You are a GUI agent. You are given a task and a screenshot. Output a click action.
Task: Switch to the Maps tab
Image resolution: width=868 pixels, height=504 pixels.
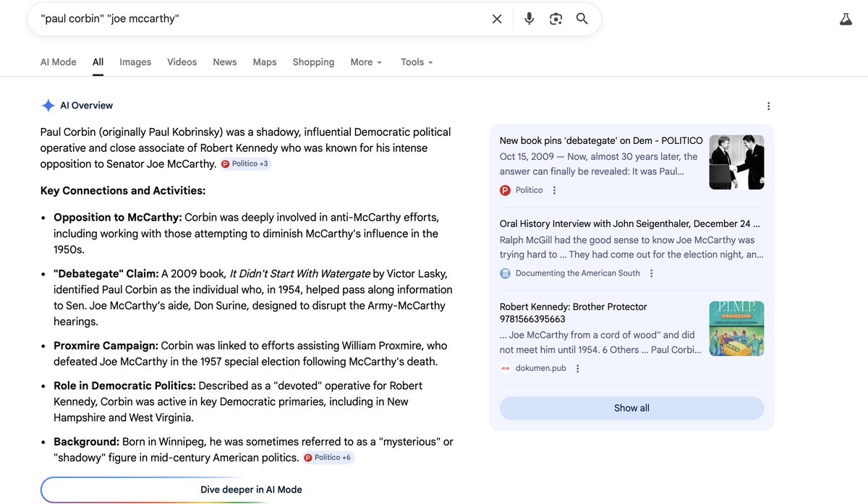pyautogui.click(x=265, y=62)
